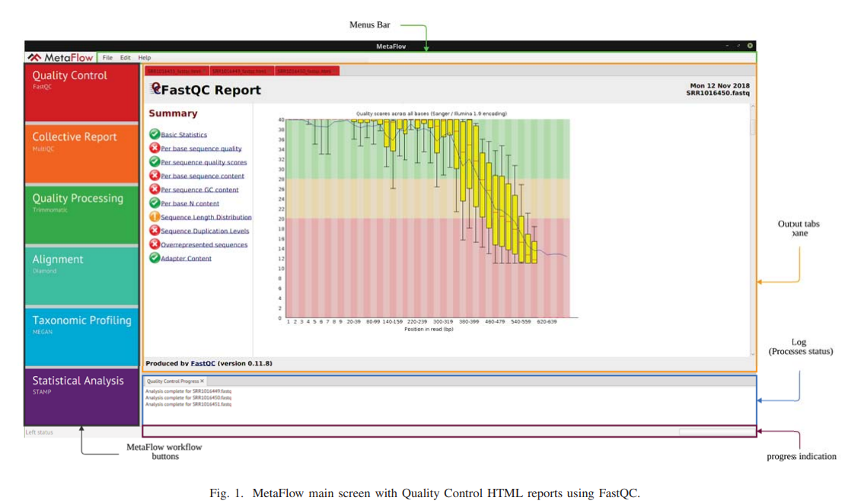Start the Quality Control FastQC step
Viewport: 845px width, 504px height.
tap(82, 92)
